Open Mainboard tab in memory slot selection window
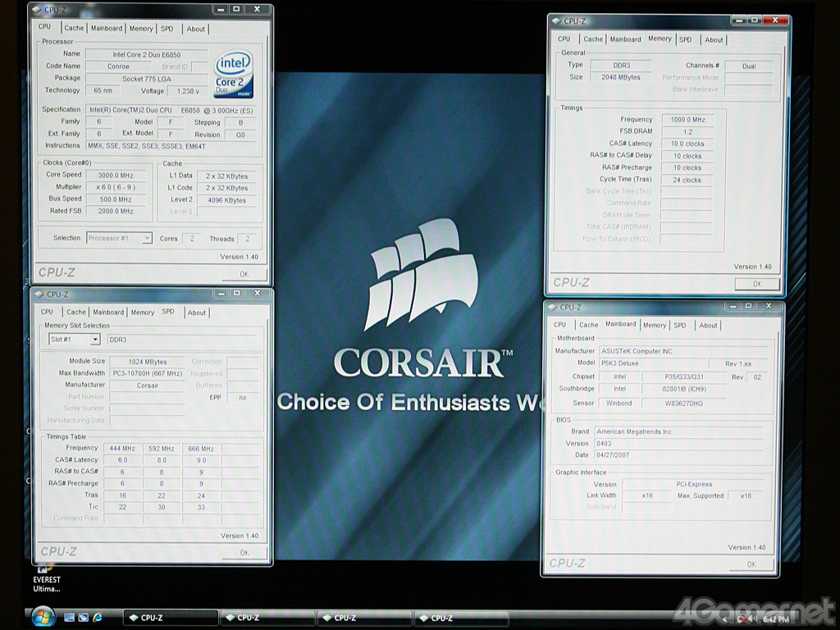Screen dimensions: 840x630 click(108, 312)
